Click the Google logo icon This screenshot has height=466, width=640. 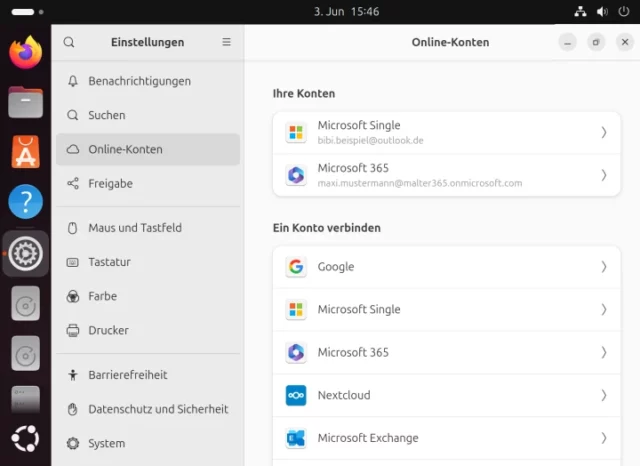(x=296, y=267)
